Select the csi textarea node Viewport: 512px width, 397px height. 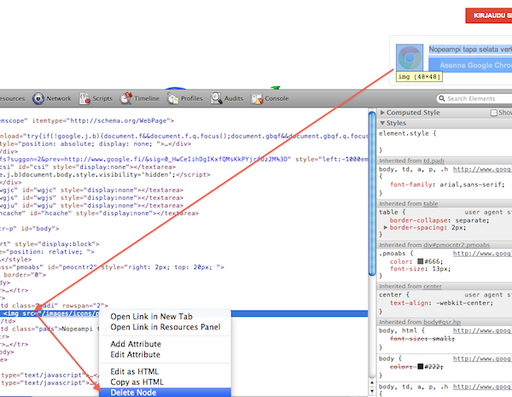88,167
